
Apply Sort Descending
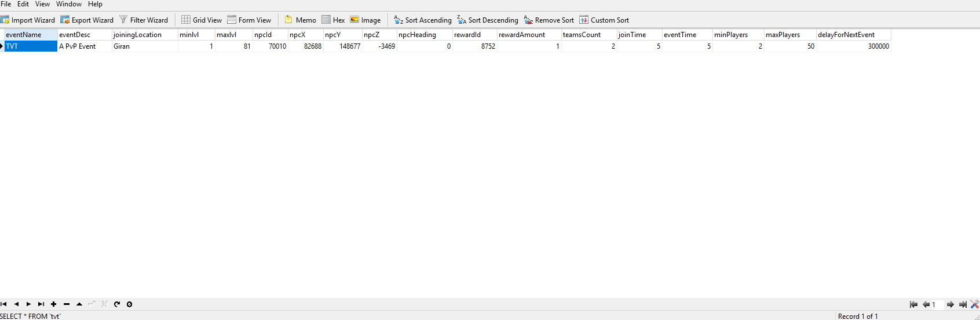point(488,20)
